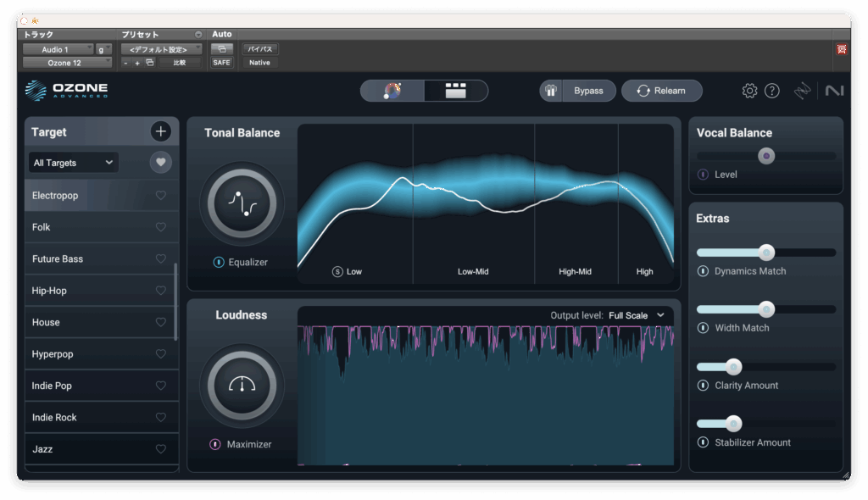Show favorite targets with heart filter
Viewport: 868px width, 500px height.
[160, 162]
